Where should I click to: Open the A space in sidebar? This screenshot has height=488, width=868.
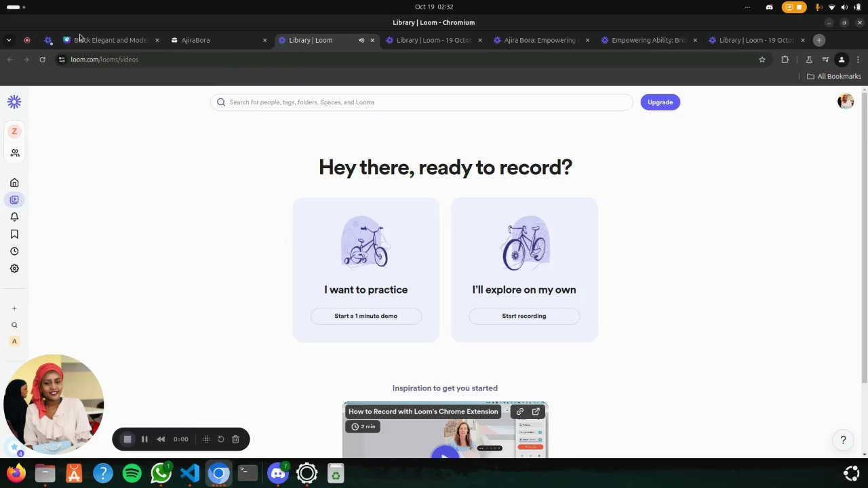(x=14, y=341)
